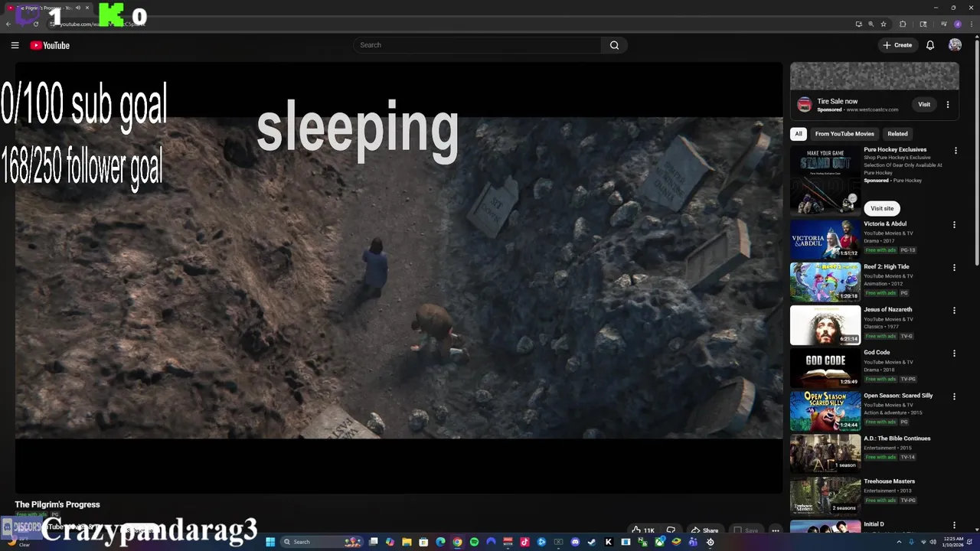This screenshot has width=980, height=551.
Task: Open options for Tire Sale ad
Action: [948, 105]
